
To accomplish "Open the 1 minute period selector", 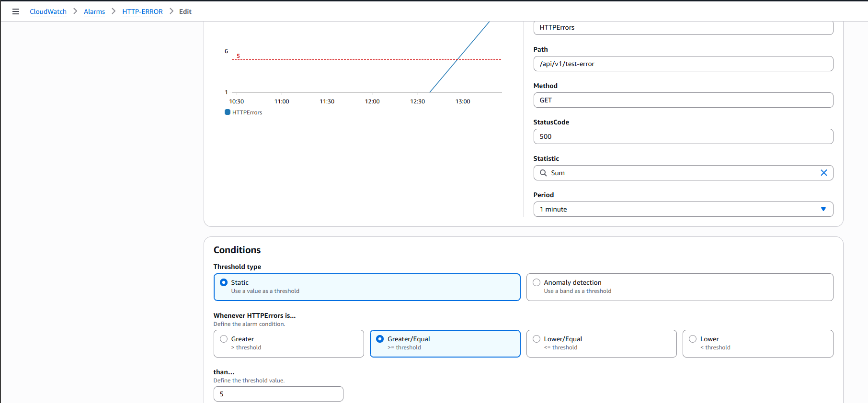I will tap(671, 209).
